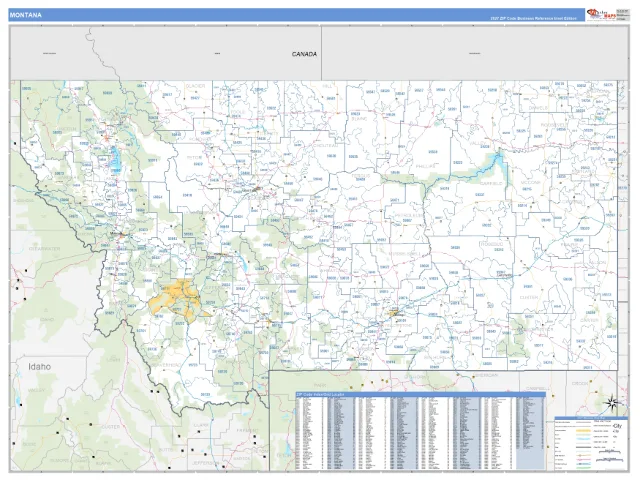Click the GLACIER county label
The image size is (640, 480).
point(195,86)
